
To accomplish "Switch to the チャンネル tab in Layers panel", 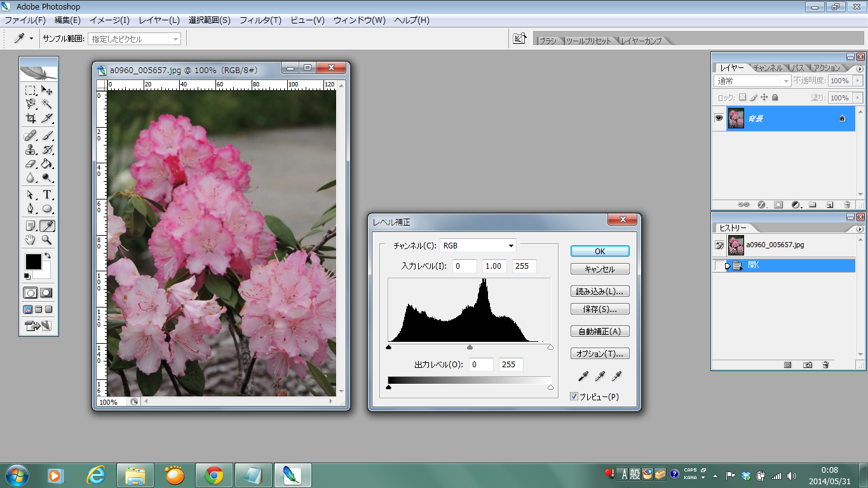I will pos(768,67).
